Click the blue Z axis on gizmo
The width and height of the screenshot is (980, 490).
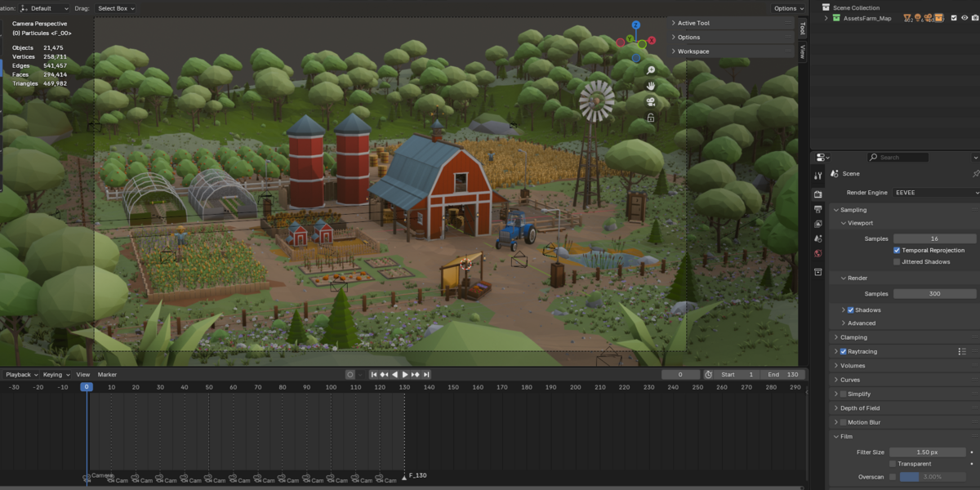click(x=635, y=25)
